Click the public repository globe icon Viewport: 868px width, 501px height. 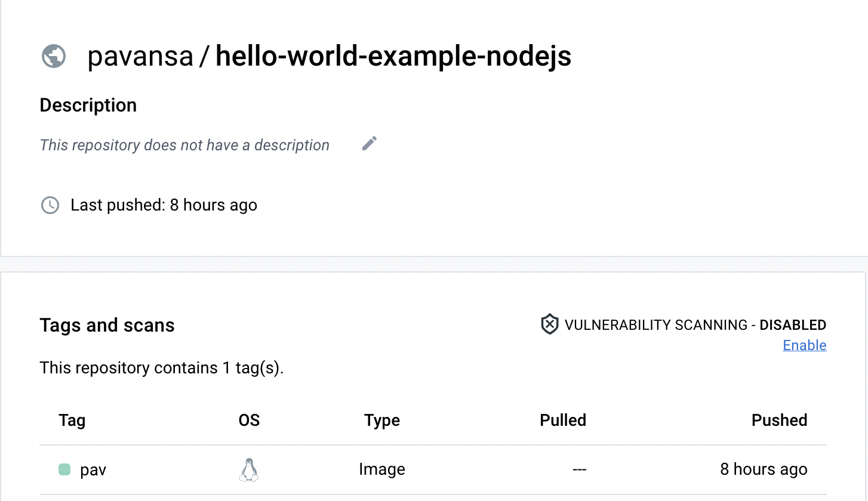pyautogui.click(x=53, y=57)
